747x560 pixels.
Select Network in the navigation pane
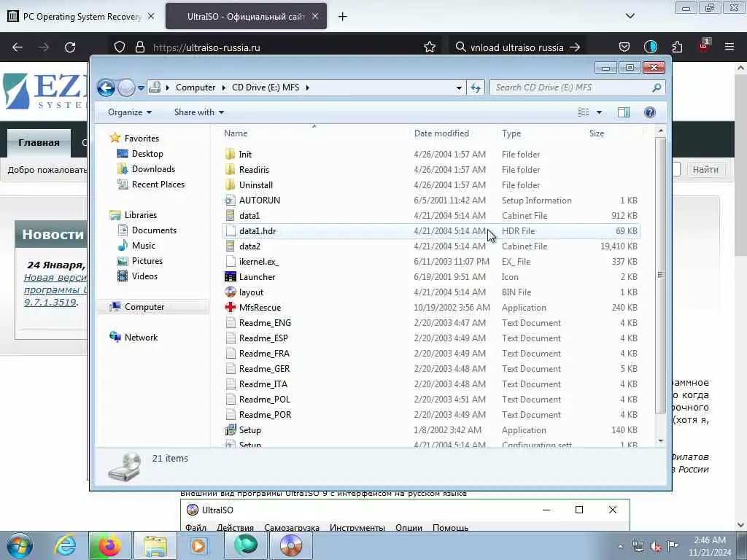141,337
